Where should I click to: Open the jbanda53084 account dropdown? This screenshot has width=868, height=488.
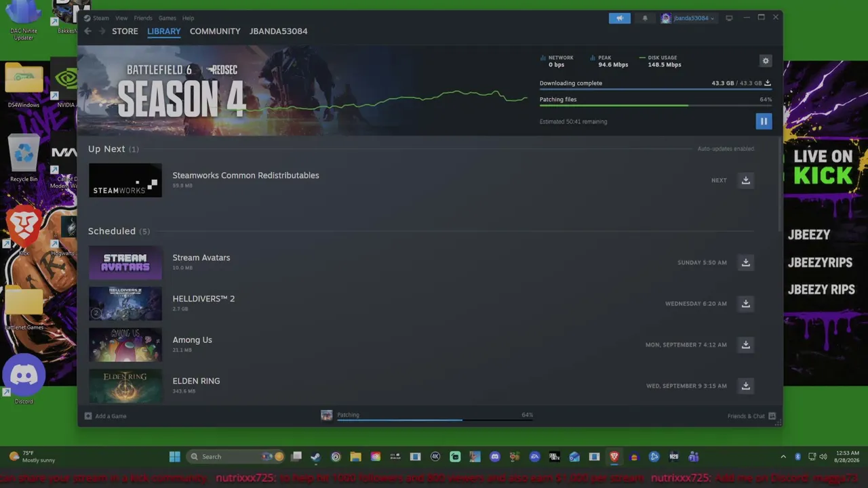coord(688,18)
